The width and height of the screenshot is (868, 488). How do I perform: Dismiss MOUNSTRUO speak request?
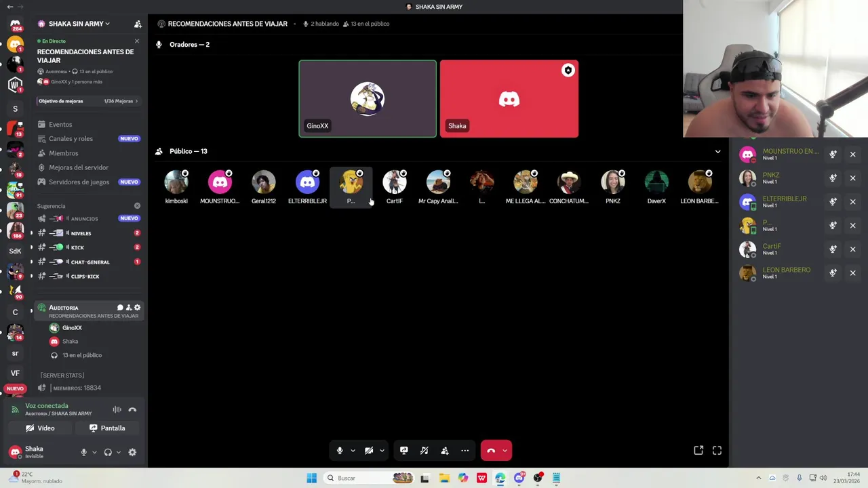click(x=853, y=155)
